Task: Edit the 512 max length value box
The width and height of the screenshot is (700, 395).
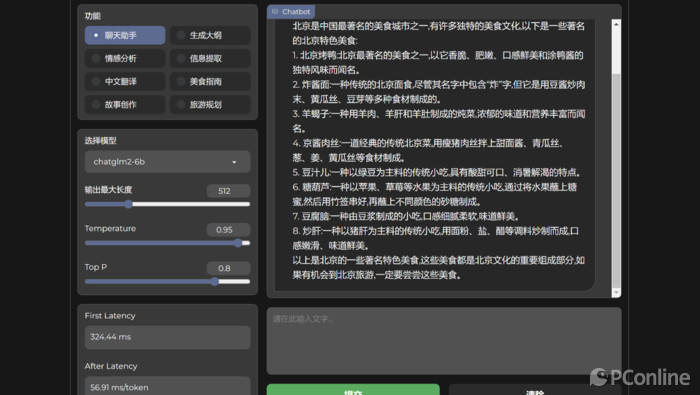Action: tap(228, 191)
